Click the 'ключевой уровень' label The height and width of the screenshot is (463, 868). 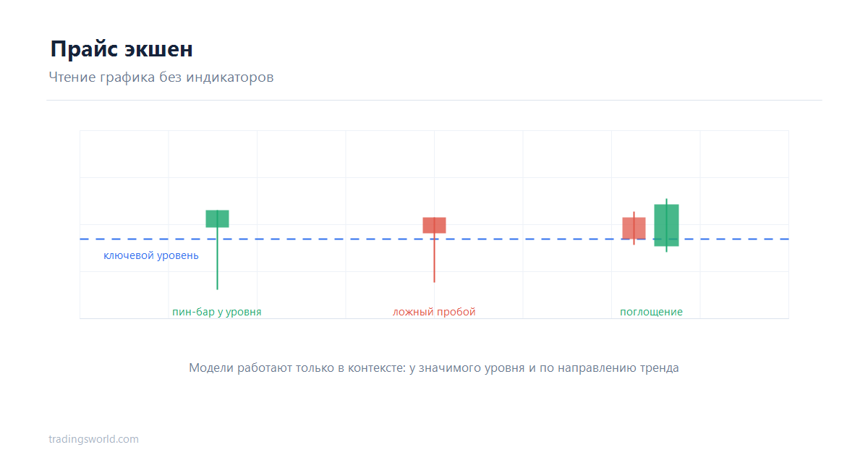click(x=150, y=255)
